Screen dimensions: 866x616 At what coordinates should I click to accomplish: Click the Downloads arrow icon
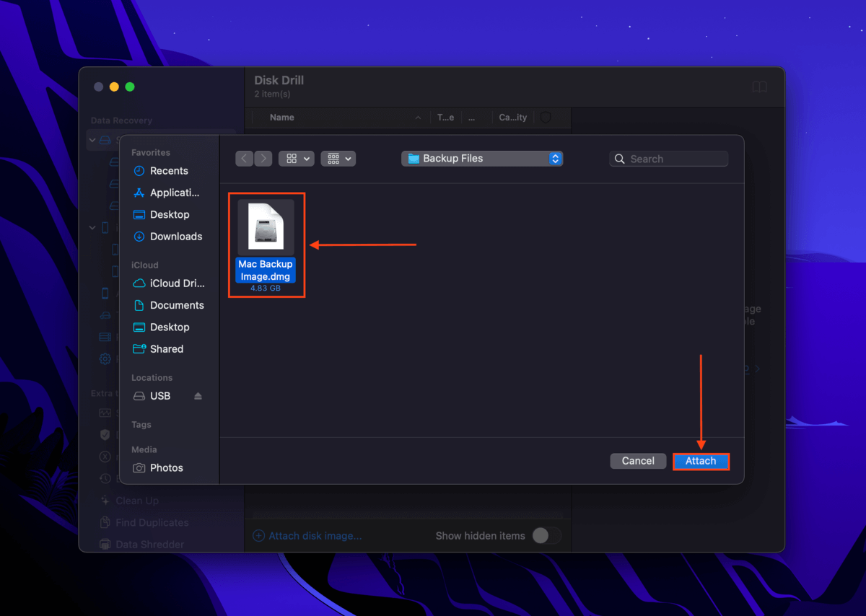[x=139, y=237]
